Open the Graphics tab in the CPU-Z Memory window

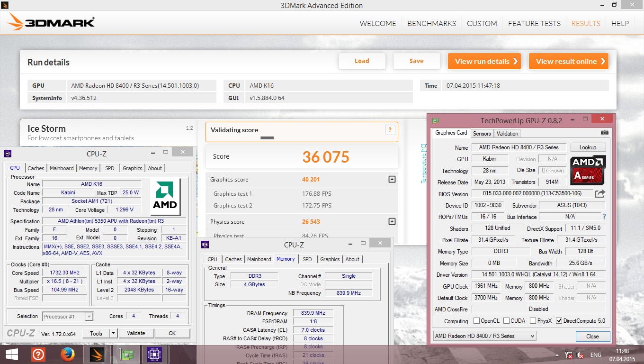click(330, 259)
